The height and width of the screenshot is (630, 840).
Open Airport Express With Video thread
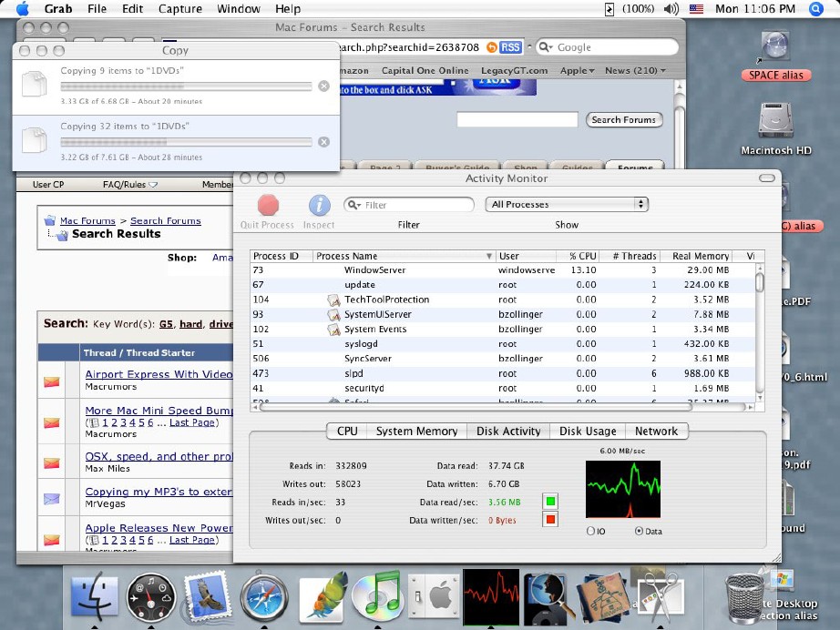(159, 374)
